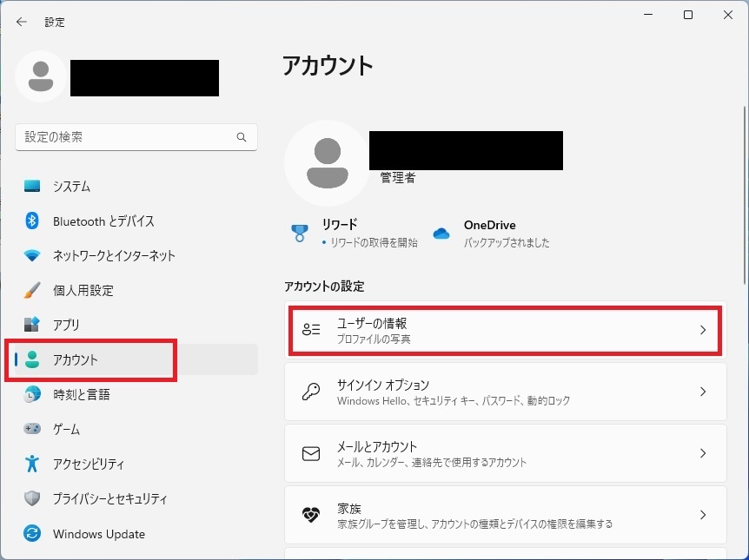
Task: Click the 管理者 label
Action: (x=397, y=178)
